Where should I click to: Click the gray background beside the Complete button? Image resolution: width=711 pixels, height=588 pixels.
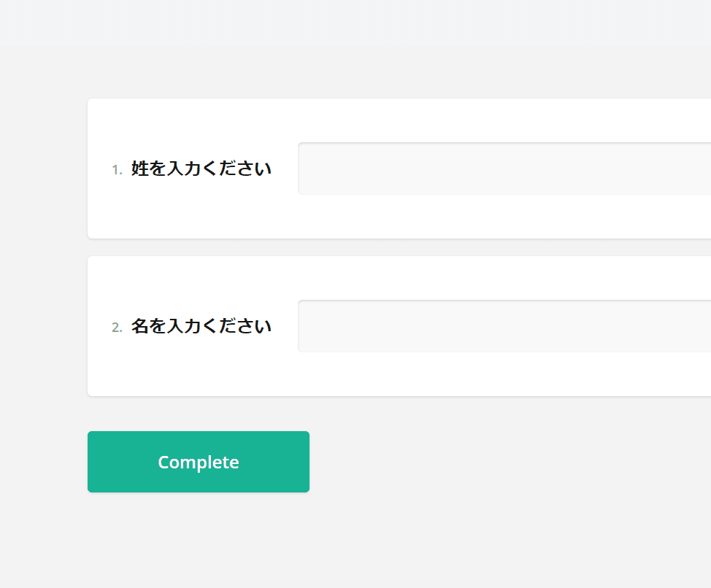499,462
